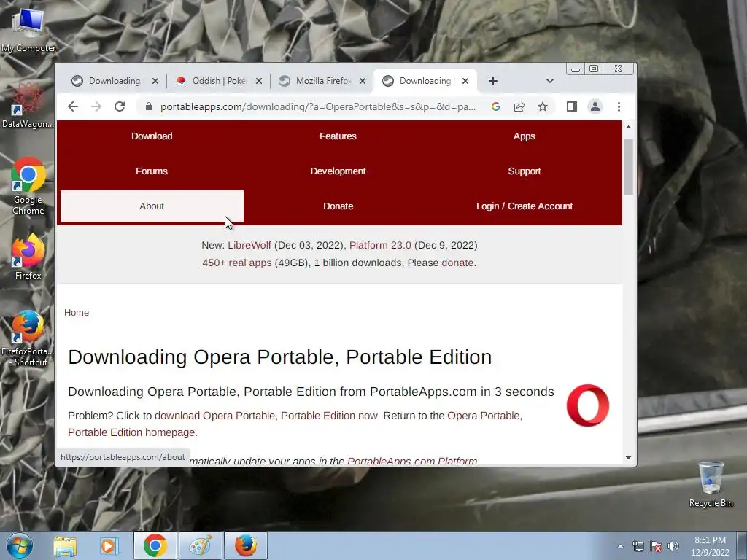Click Login / Create Account

524,206
